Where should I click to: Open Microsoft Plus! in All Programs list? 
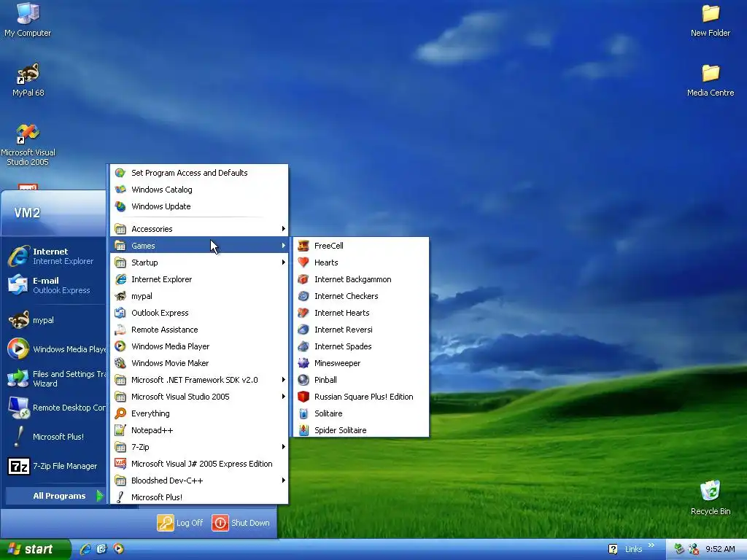[199, 497]
